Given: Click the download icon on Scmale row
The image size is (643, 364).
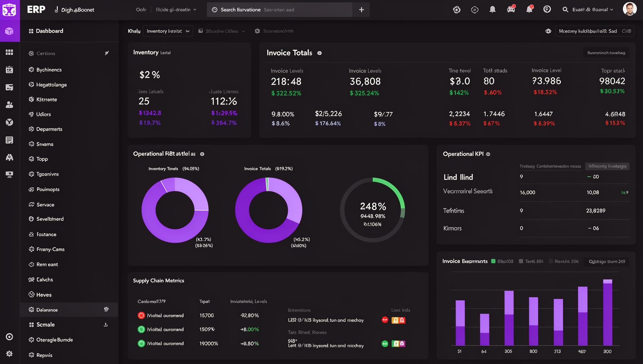Looking at the screenshot, I should 105,325.
